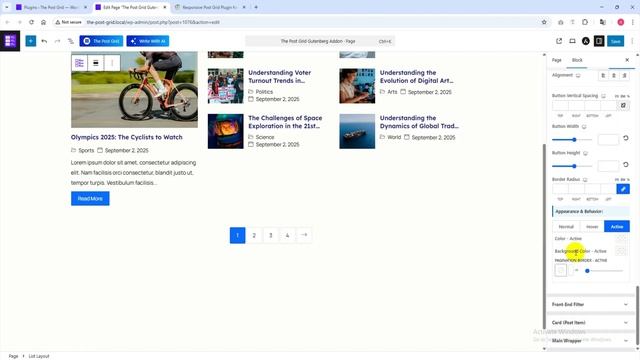Click the round dark plugin icon in the top bar
This screenshot has width=640, height=360.
pyautogui.click(x=586, y=41)
